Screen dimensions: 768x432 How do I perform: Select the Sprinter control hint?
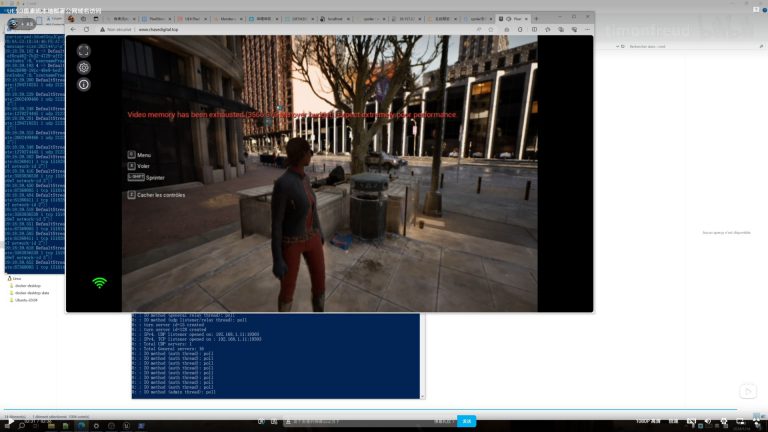pyautogui.click(x=146, y=177)
